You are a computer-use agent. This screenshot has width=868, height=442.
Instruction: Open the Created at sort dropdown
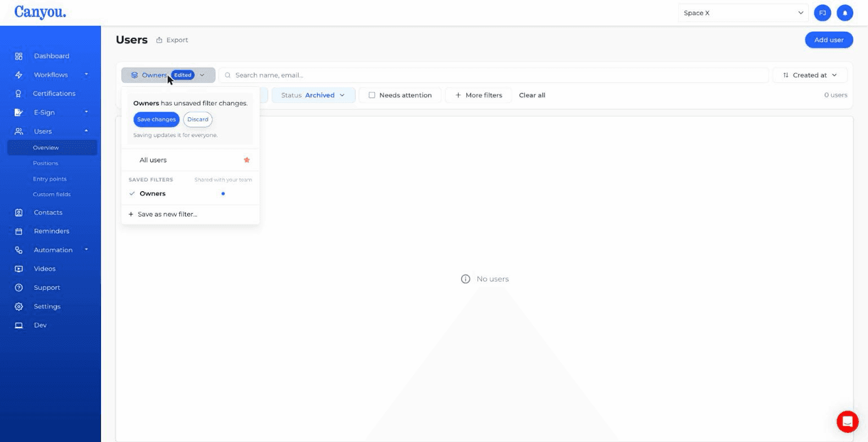810,75
